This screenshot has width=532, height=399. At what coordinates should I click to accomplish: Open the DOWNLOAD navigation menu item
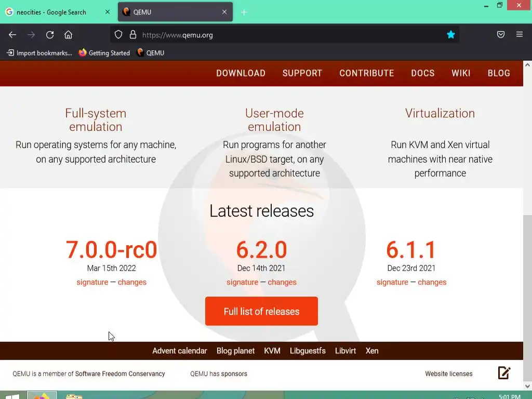point(241,73)
